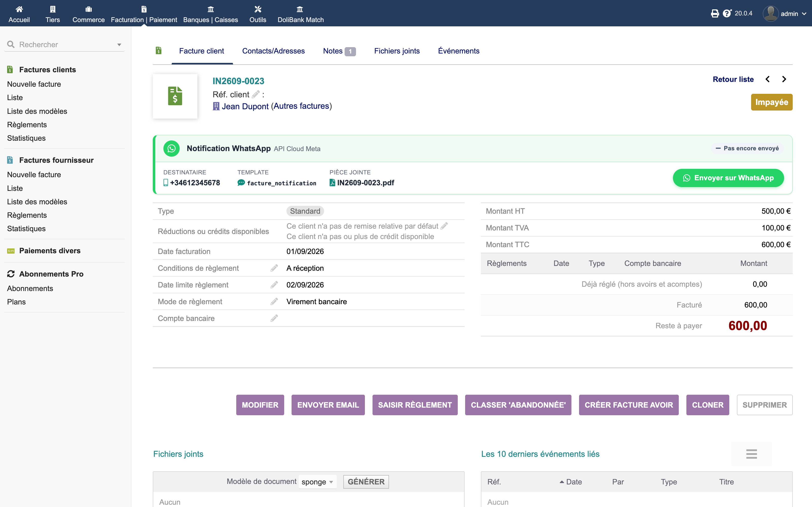This screenshot has width=812, height=507.
Task: Open the Fichiers joints tab
Action: [397, 51]
